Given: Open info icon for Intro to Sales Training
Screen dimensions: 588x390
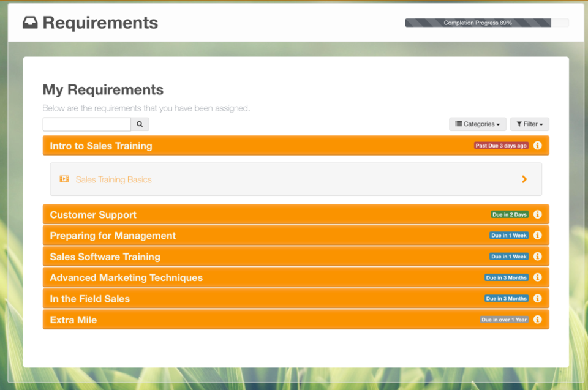Looking at the screenshot, I should click(537, 146).
